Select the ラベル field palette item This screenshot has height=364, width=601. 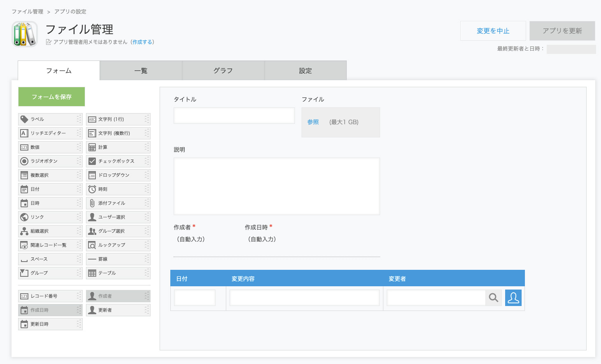tap(50, 119)
